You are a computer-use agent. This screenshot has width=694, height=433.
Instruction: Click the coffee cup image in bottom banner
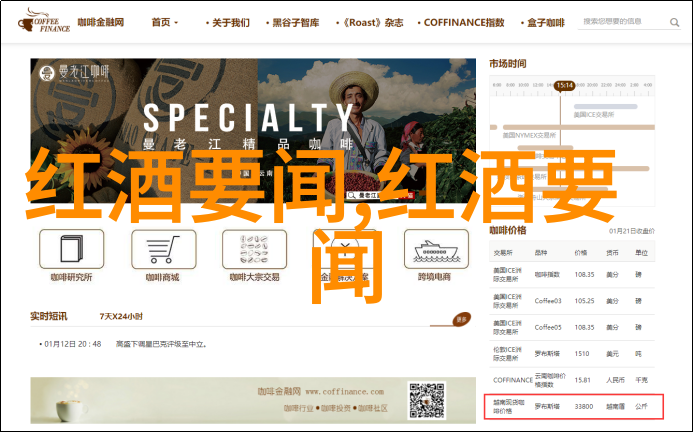tap(71, 410)
